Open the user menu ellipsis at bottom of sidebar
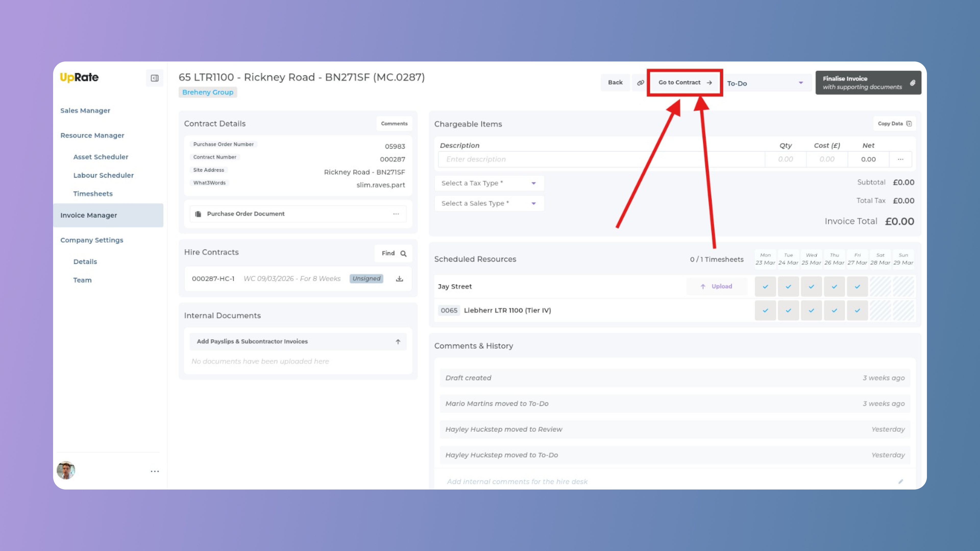Viewport: 980px width, 551px height. pos(154,471)
